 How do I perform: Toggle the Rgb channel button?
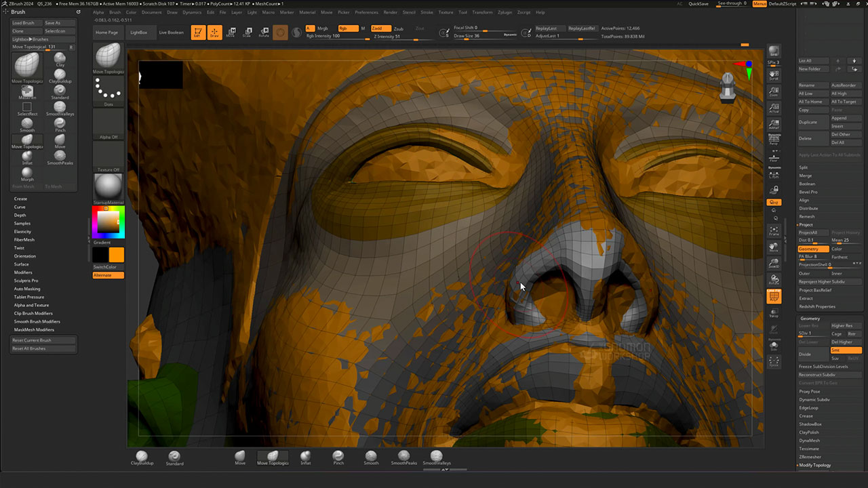347,28
